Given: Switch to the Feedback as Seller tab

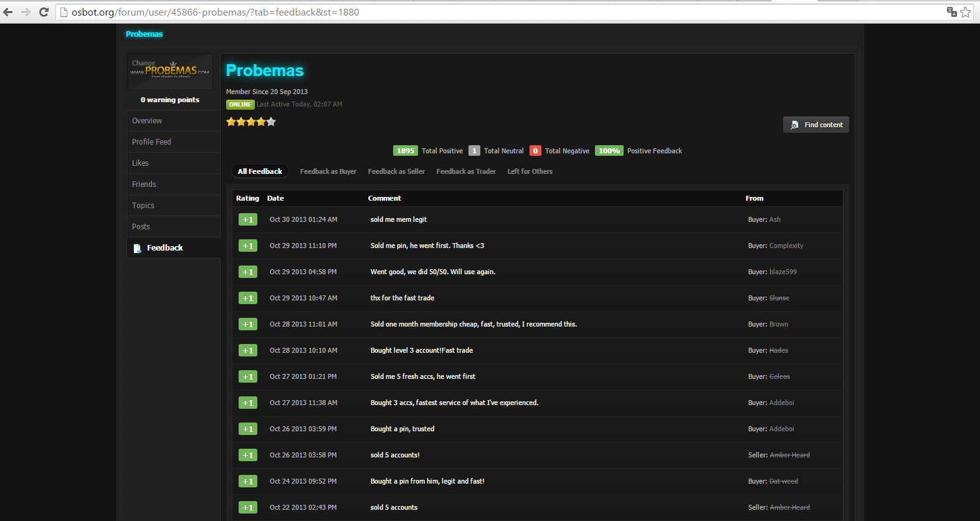Looking at the screenshot, I should click(396, 171).
